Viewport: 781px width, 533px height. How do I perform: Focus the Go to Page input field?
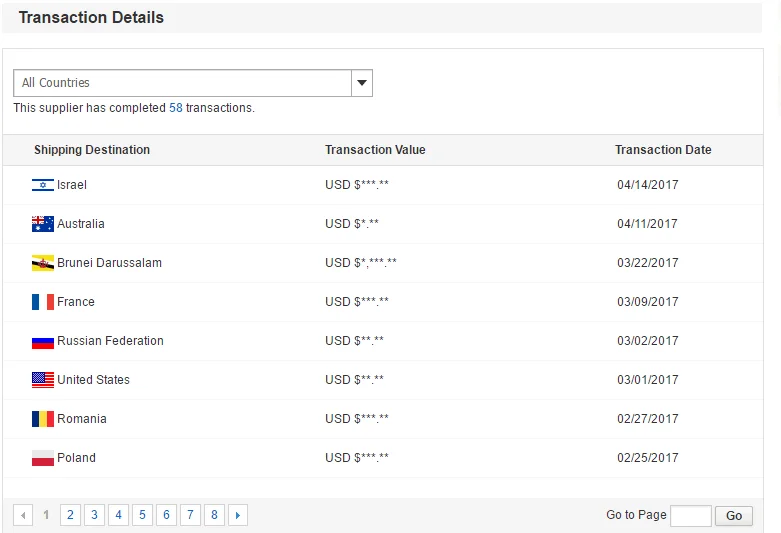[690, 516]
